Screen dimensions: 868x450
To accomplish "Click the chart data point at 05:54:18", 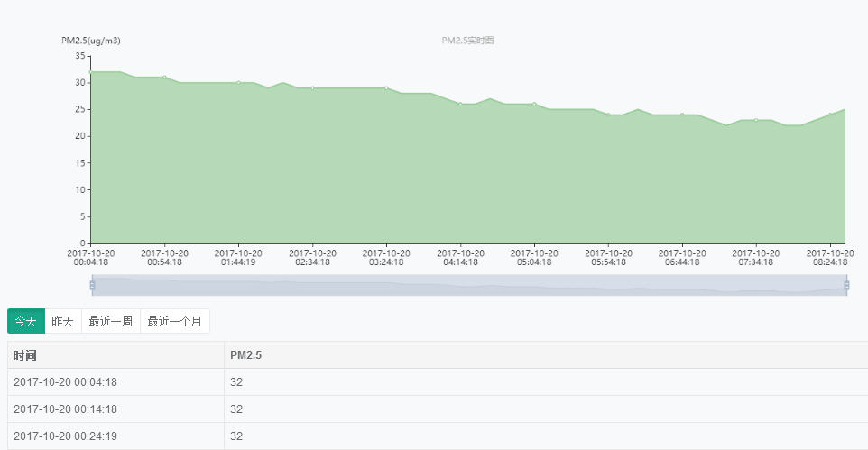I will [608, 115].
